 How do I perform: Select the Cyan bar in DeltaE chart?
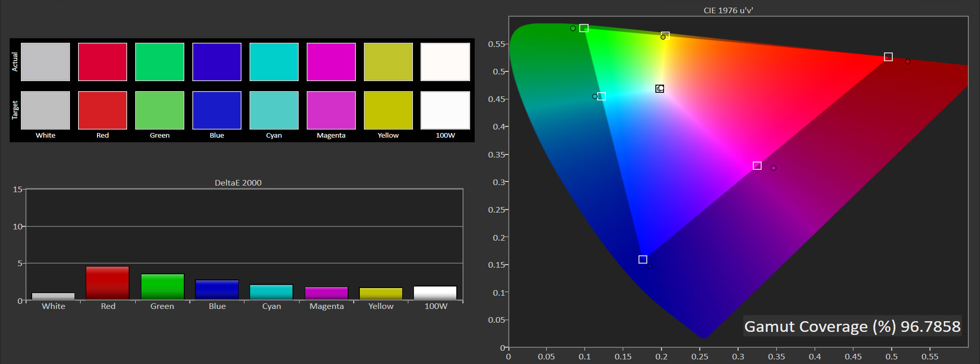(272, 293)
